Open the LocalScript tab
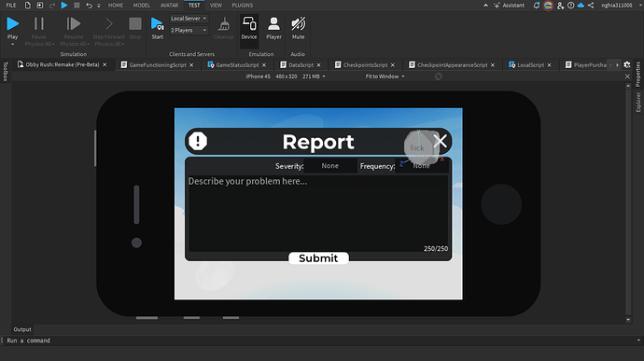Screen dimensions: 644x361 530,65
